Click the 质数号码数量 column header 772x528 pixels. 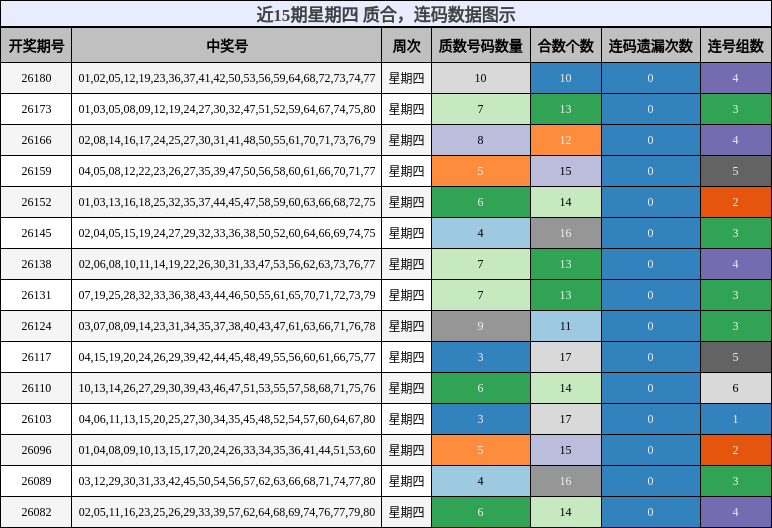(481, 45)
